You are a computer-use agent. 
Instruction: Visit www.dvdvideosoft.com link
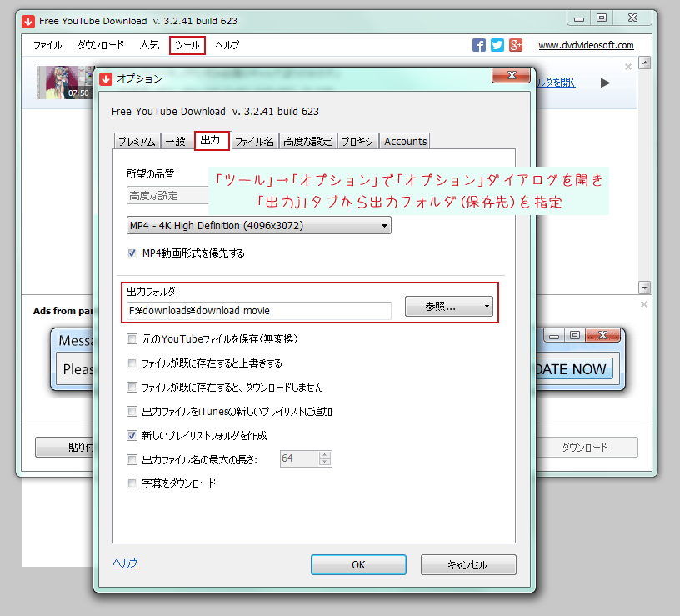587,45
